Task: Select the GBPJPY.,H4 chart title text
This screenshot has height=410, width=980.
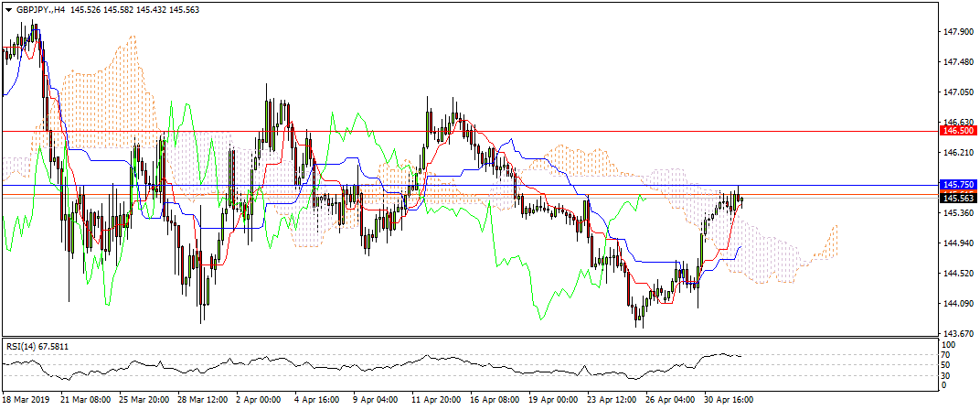Action: click(x=40, y=10)
